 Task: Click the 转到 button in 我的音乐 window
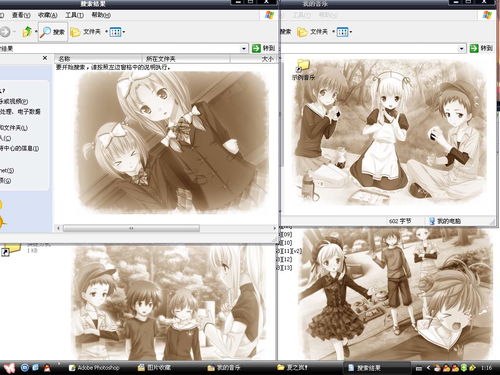click(x=481, y=48)
